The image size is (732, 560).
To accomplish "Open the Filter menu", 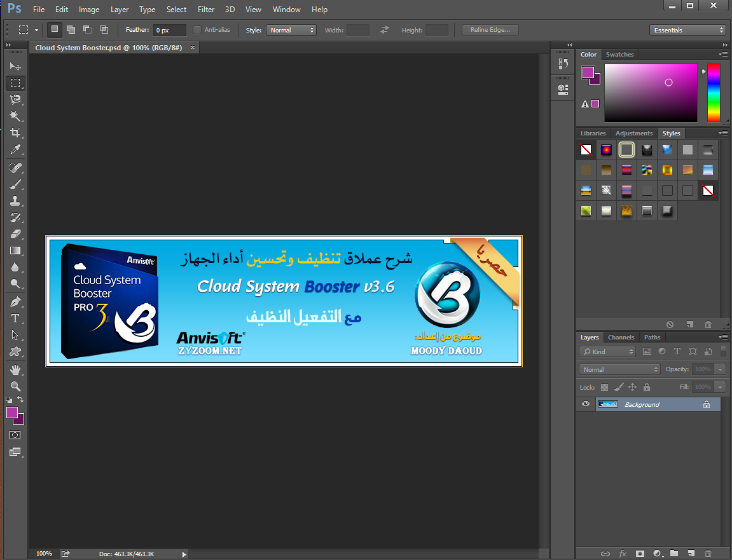I will [206, 10].
